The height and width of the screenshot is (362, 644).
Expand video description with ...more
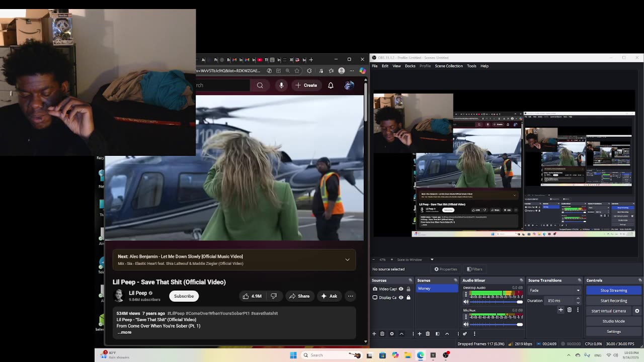[x=124, y=332]
